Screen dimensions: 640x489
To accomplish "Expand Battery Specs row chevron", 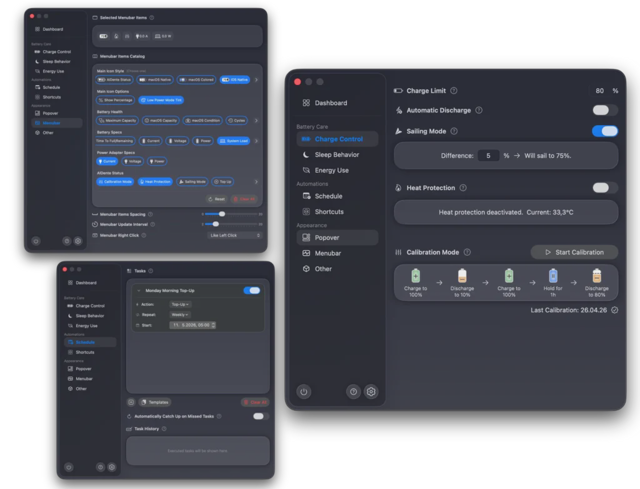I will [256, 141].
